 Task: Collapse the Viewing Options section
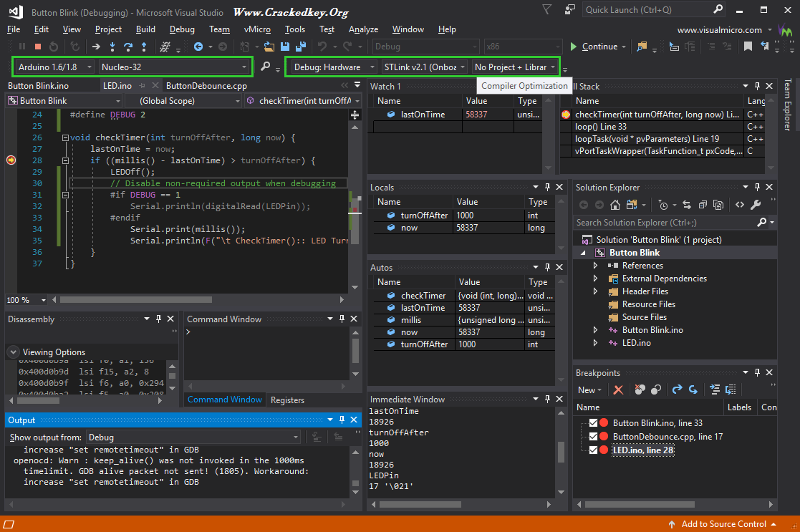[14, 352]
